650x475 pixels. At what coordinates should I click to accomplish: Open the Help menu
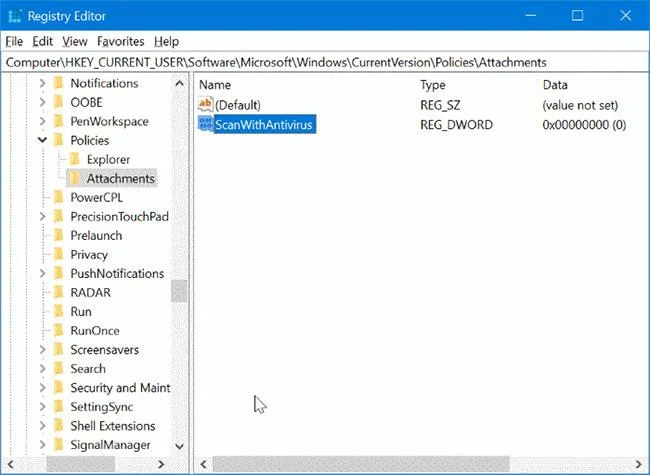pos(166,41)
